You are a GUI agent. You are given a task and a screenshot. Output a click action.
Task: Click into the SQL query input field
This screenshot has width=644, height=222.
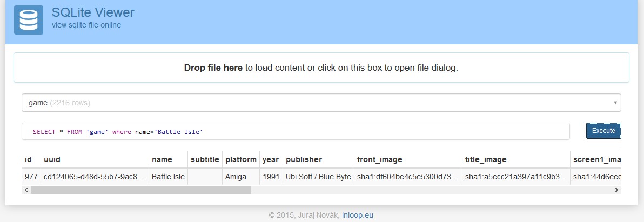pos(296,131)
